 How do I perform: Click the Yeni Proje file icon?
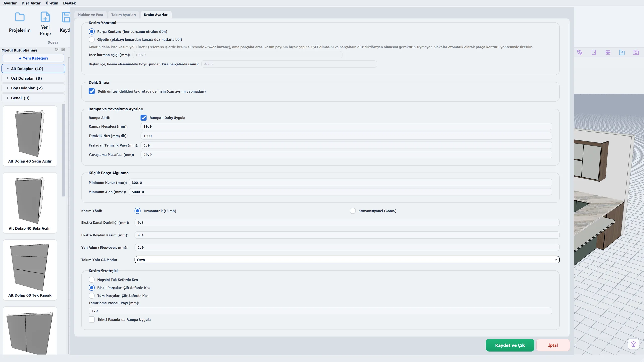(45, 17)
